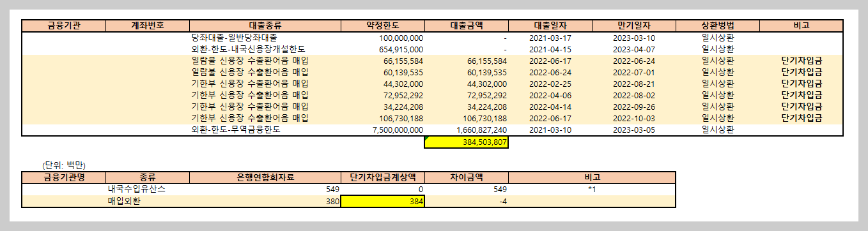Select the 2022-10-03 maturity date
Image resolution: width=868 pixels, height=231 pixels.
634,118
